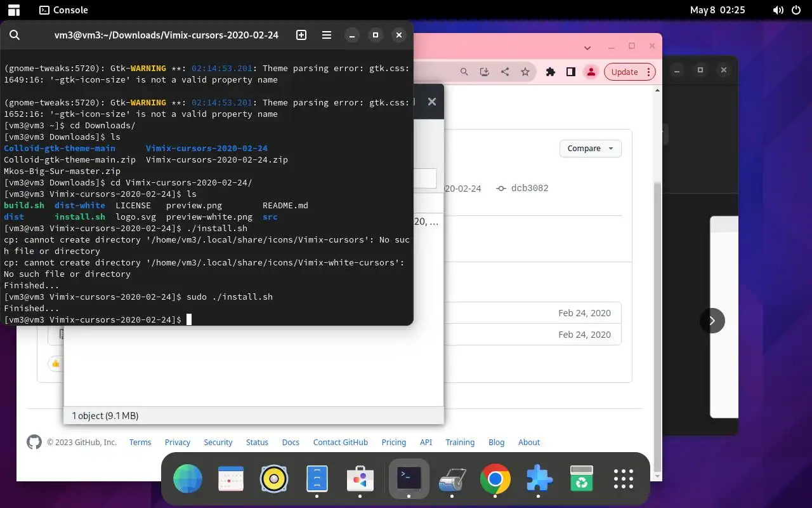The width and height of the screenshot is (812, 508).
Task: Click the next arrow in right window
Action: tap(712, 320)
